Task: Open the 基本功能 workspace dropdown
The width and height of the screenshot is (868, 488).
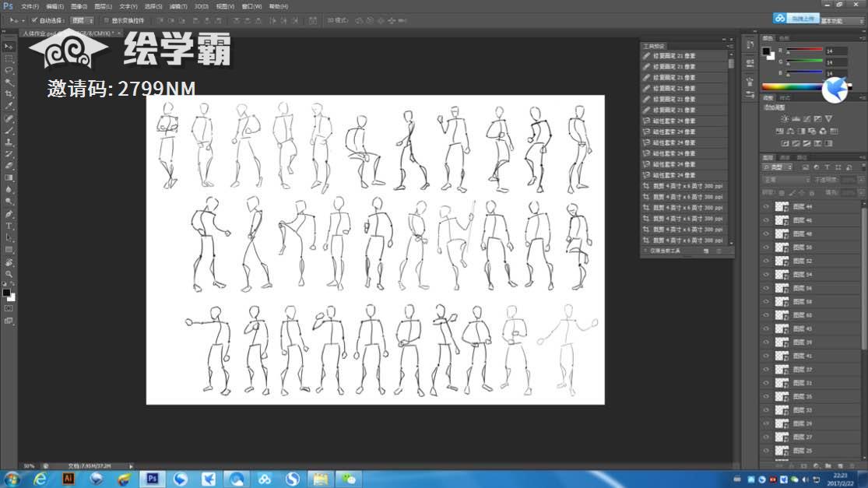Action: pos(842,21)
